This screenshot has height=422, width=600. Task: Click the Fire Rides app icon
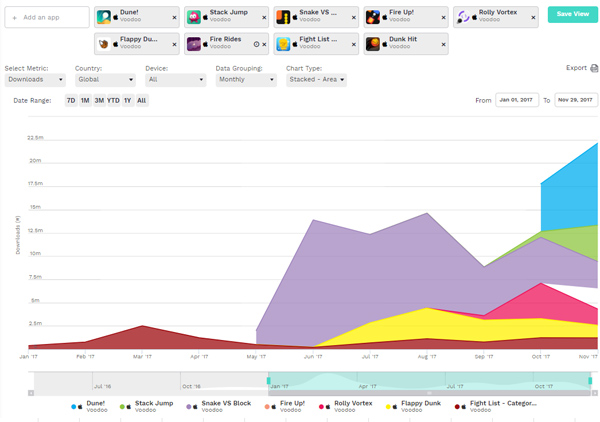click(194, 44)
